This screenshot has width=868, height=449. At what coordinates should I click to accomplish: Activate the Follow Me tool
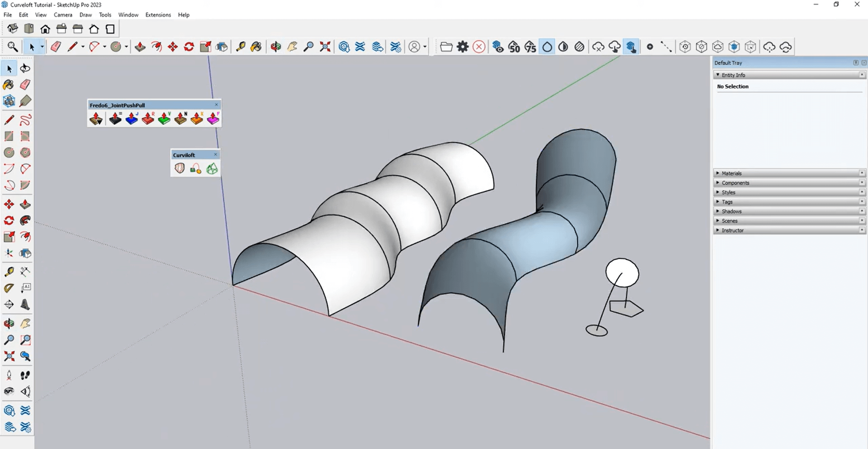pyautogui.click(x=25, y=220)
